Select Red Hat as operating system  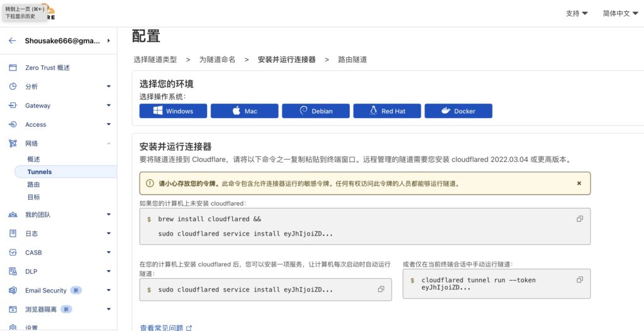[x=387, y=111]
